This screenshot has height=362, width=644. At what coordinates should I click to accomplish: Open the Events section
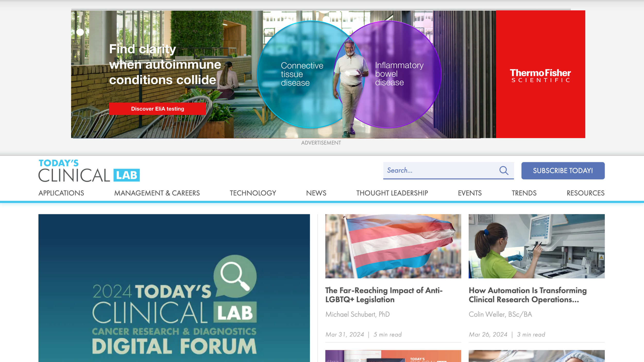point(470,193)
